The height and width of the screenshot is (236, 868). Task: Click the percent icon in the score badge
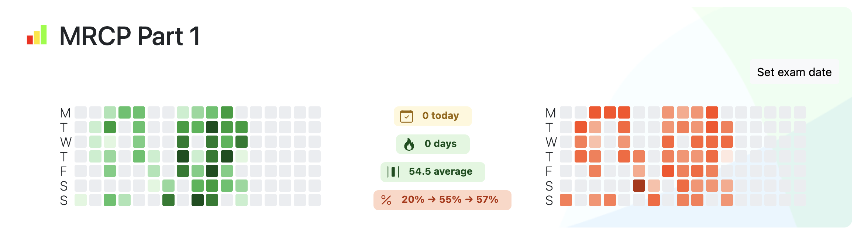pos(386,200)
